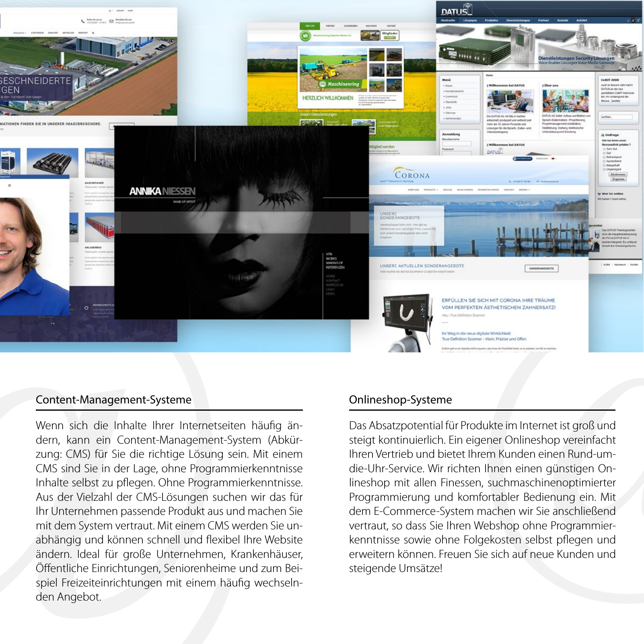Click the smallest font size icon in DATUS header

click(x=628, y=21)
